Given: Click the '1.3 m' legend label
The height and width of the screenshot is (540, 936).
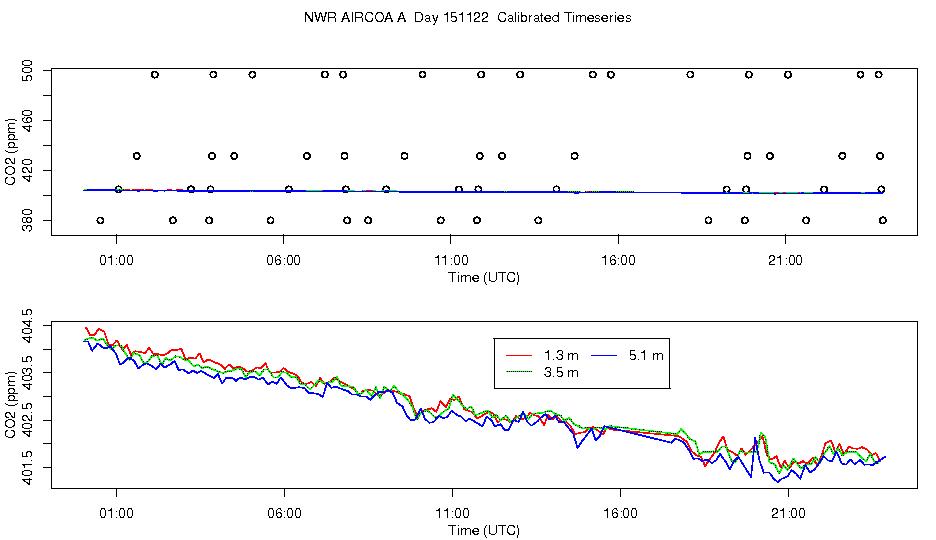Looking at the screenshot, I should click(561, 356).
